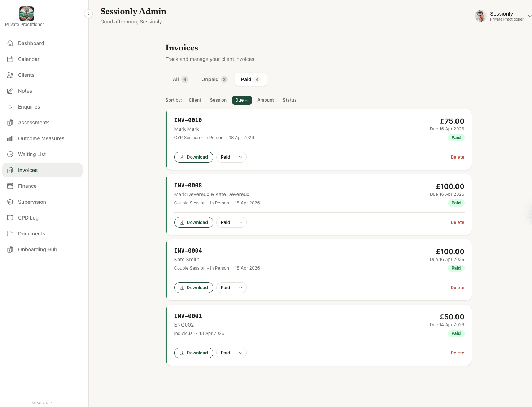Screen dimensions: 532x407
Task: Click the Outcome Measures bar chart icon
Action: tap(10, 138)
